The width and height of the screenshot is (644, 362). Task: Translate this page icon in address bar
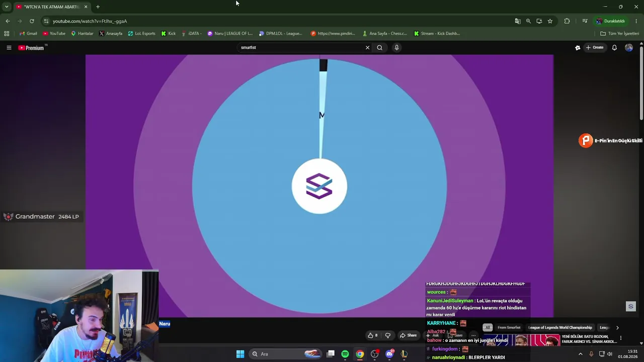coord(518,21)
